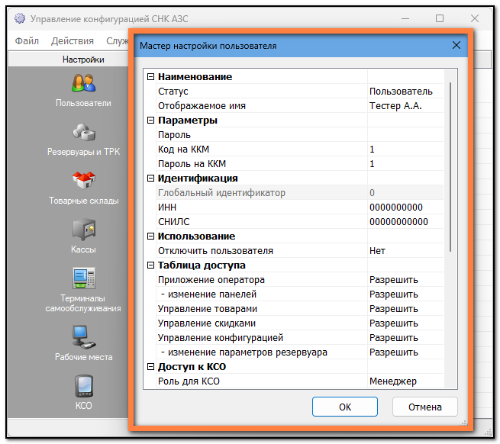Open the Кассы safe icon

pos(84,229)
